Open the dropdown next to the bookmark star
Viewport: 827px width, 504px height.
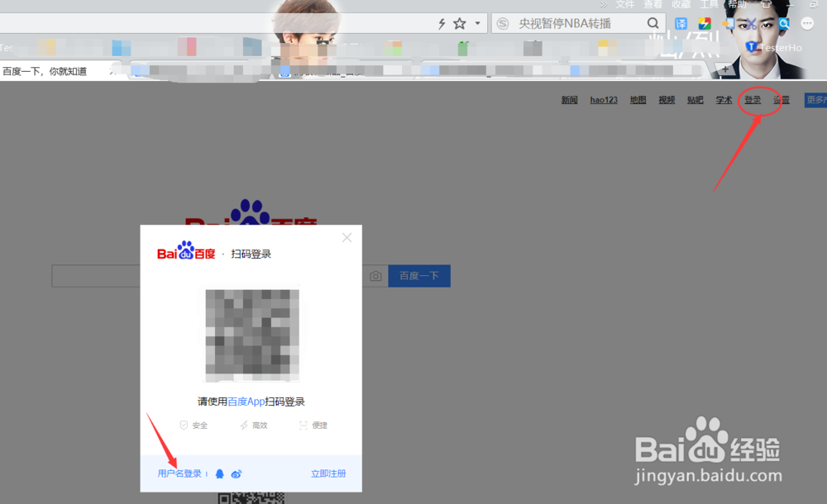point(476,22)
